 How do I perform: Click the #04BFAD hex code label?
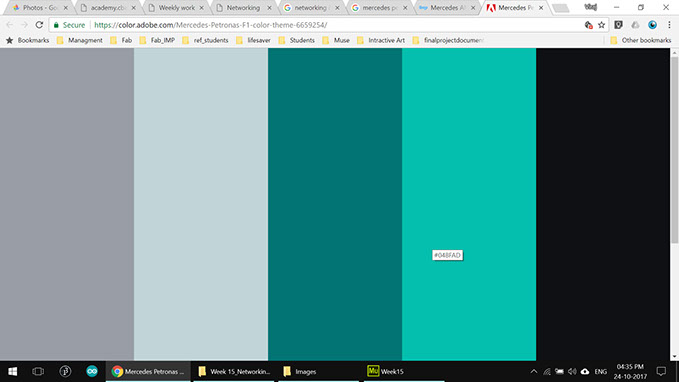click(447, 255)
